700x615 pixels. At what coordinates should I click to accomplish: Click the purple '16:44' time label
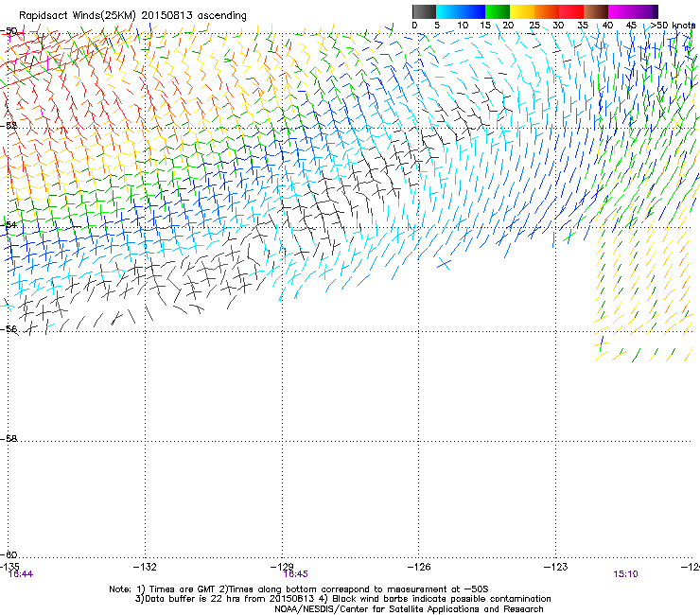(x=21, y=574)
